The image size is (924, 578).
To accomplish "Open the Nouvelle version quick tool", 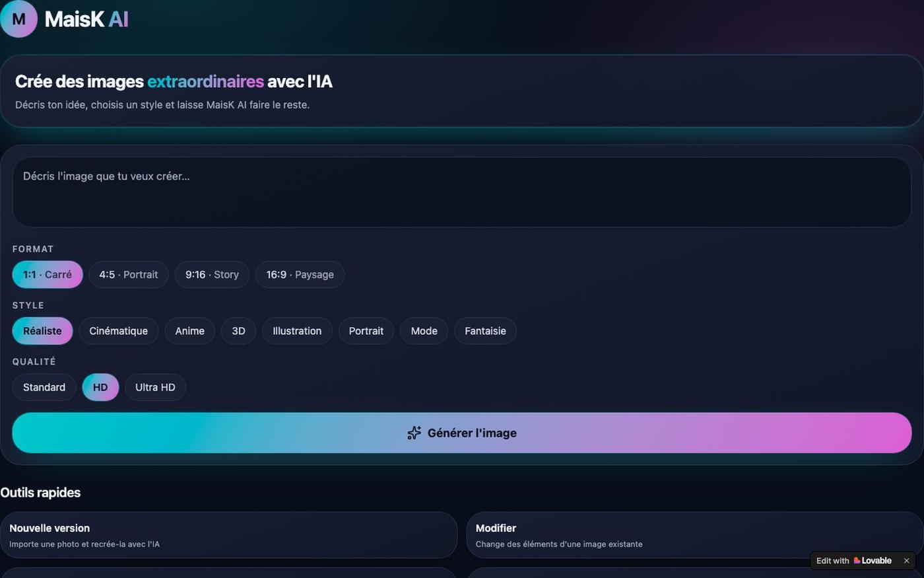I will (x=228, y=535).
